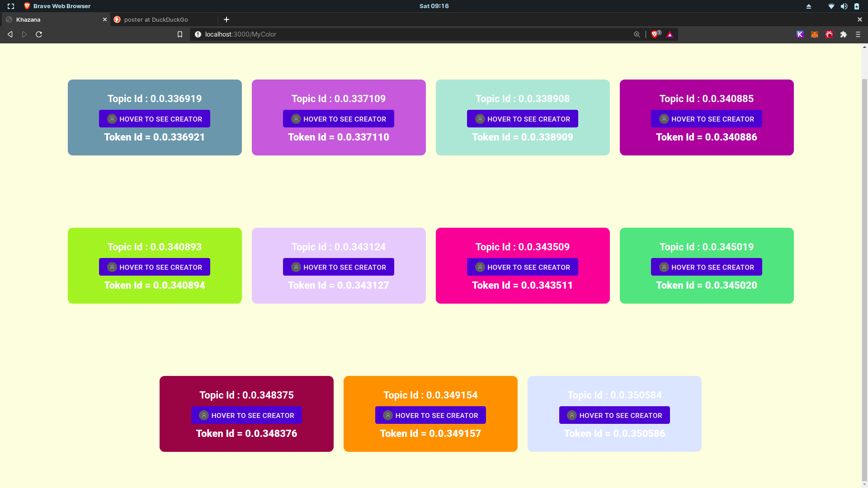
Task: Click the hot pink card Topic 0.0.343509
Action: [x=522, y=247]
